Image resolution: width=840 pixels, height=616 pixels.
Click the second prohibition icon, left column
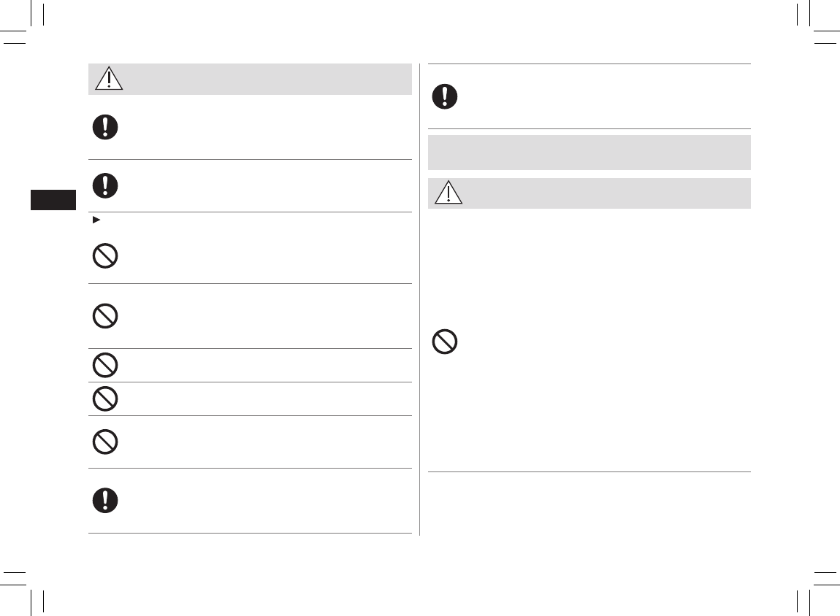click(x=105, y=315)
